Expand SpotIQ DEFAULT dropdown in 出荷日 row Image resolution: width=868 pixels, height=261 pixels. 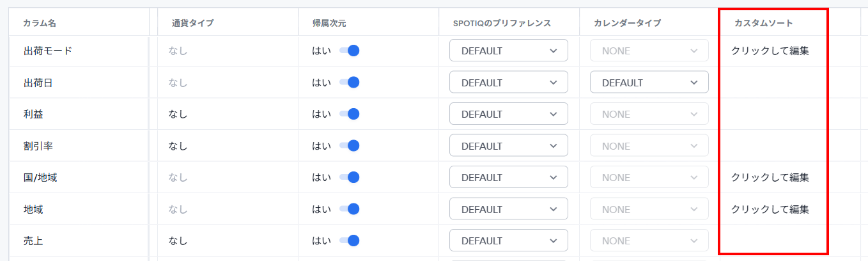click(509, 83)
